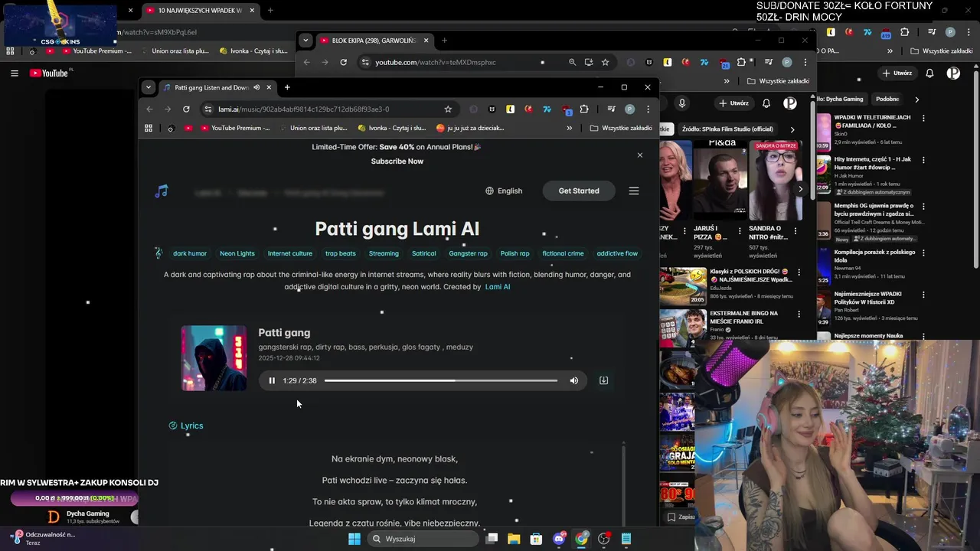Viewport: 980px width, 551px height.
Task: Open Extensions puzzle icon in lami window
Action: [584, 109]
